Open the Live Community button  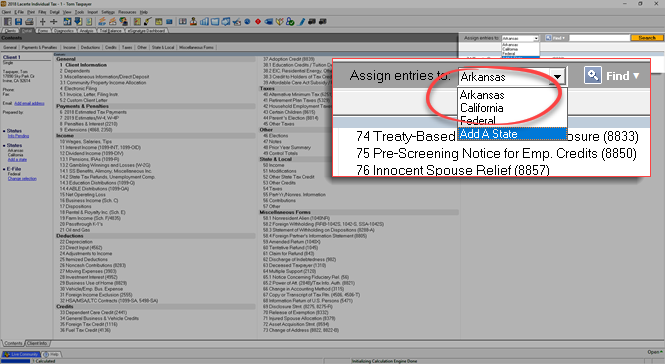tap(21, 354)
